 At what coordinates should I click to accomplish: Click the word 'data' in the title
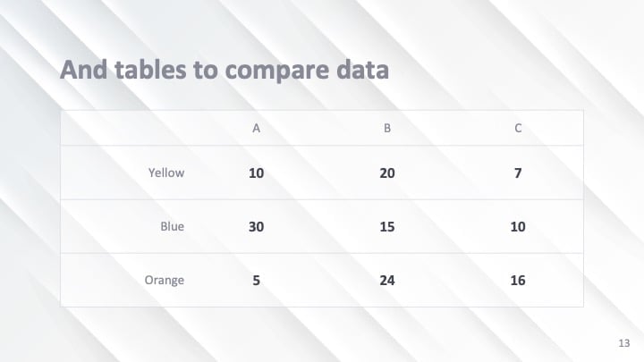click(x=362, y=70)
